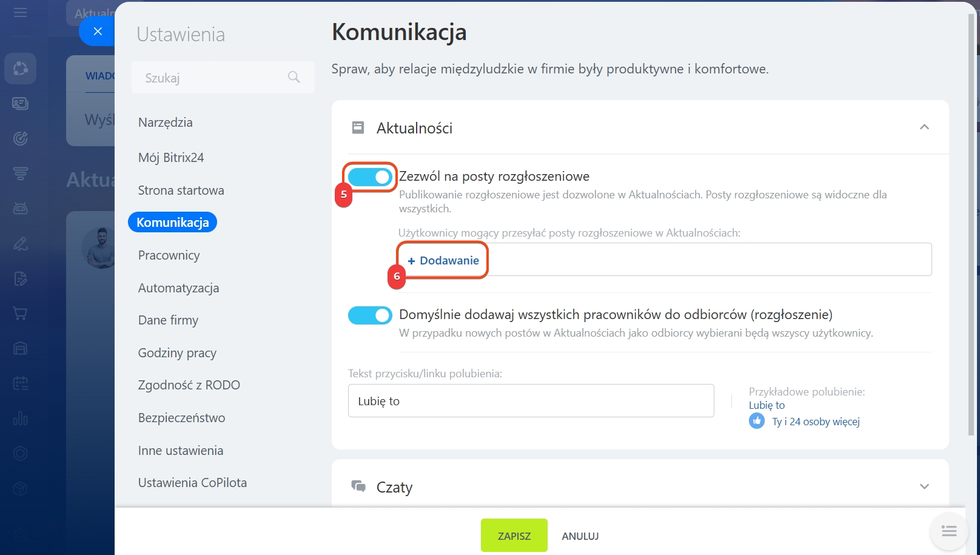Click "+ Dodawanie" to add users
Screen dimensions: 980x555
[x=443, y=261]
